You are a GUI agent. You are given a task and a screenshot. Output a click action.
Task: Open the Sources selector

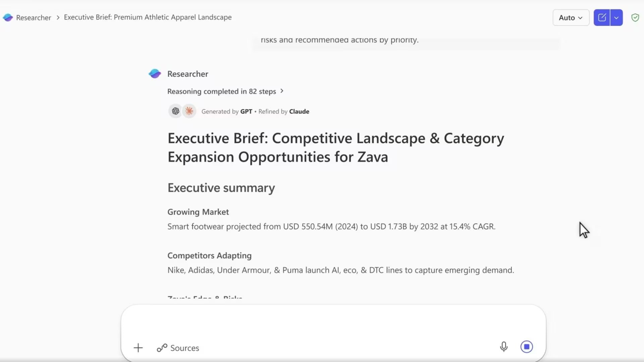178,348
